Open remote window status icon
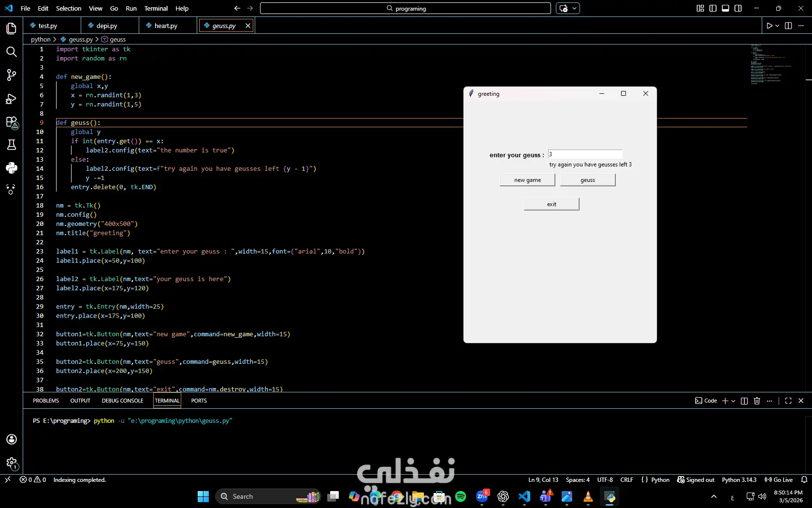The height and width of the screenshot is (508, 812). [x=8, y=480]
